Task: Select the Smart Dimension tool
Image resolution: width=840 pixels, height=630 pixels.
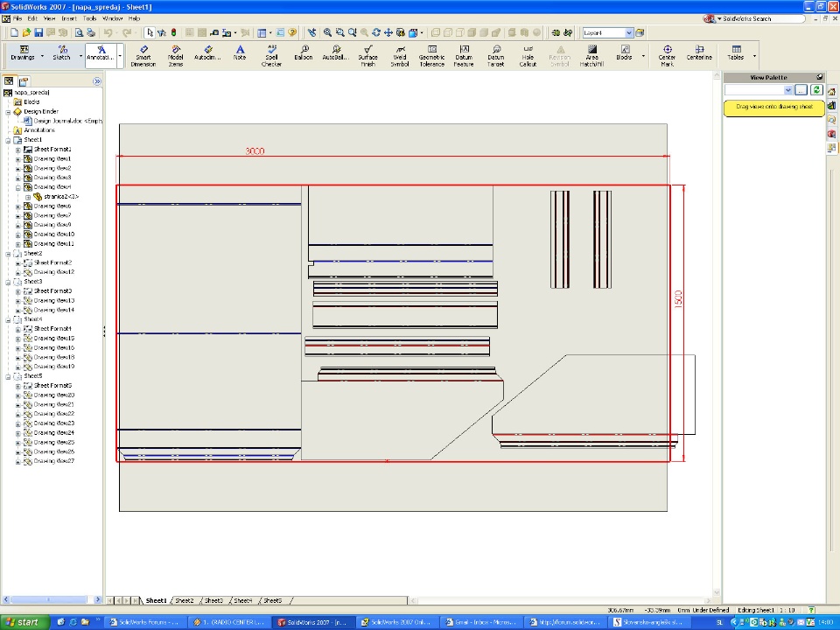Action: (143, 55)
